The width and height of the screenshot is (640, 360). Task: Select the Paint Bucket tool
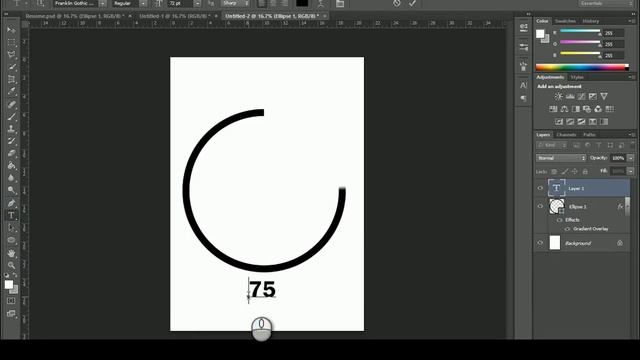[11, 166]
